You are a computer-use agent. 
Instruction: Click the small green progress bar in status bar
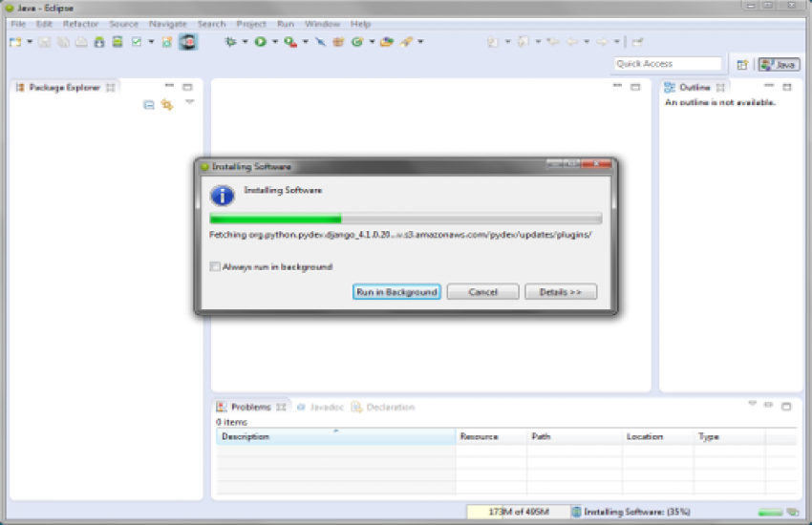[770, 513]
